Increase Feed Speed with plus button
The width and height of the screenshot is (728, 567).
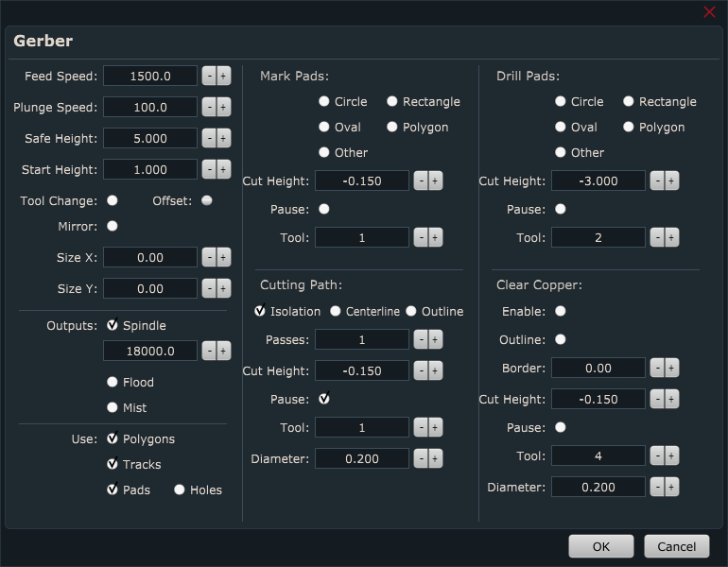(x=223, y=76)
